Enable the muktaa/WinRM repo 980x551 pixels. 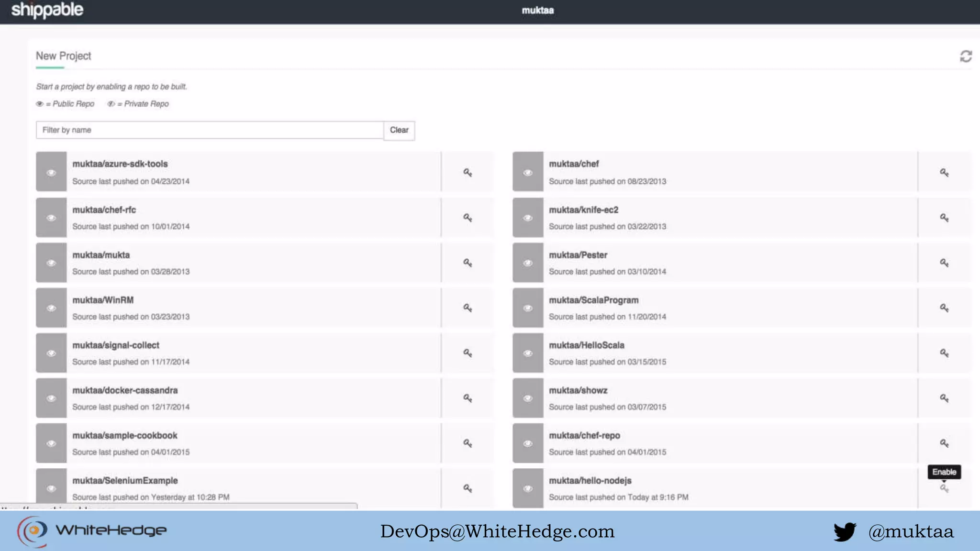tap(468, 308)
